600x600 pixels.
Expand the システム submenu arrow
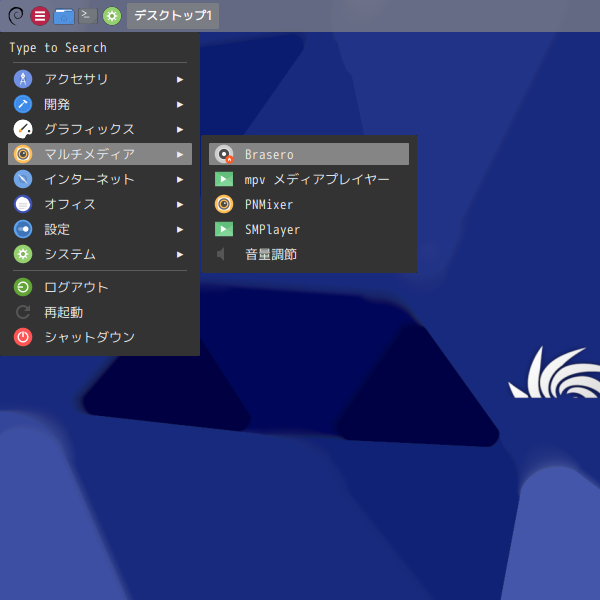pos(180,254)
